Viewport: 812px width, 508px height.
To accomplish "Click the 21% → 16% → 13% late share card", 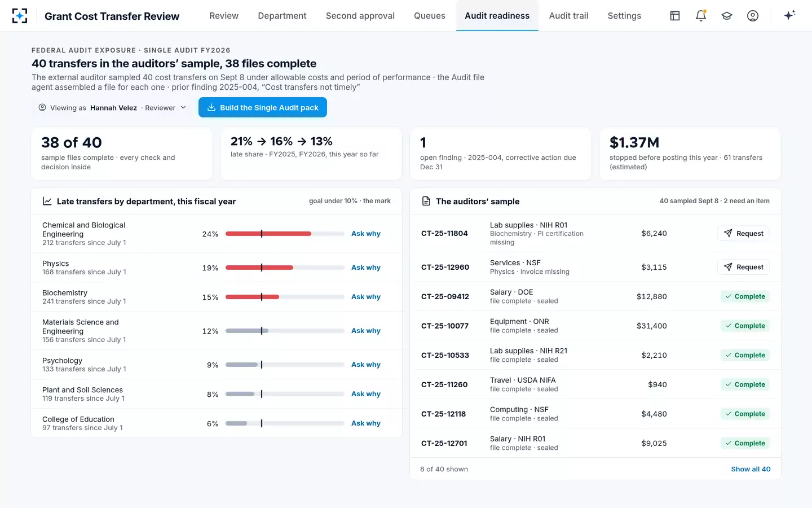I will coord(311,154).
